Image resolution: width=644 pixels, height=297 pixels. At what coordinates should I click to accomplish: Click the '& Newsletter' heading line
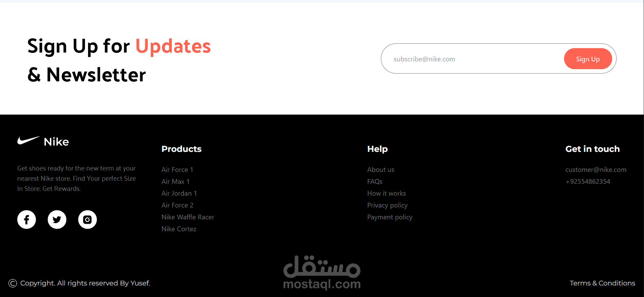(87, 75)
